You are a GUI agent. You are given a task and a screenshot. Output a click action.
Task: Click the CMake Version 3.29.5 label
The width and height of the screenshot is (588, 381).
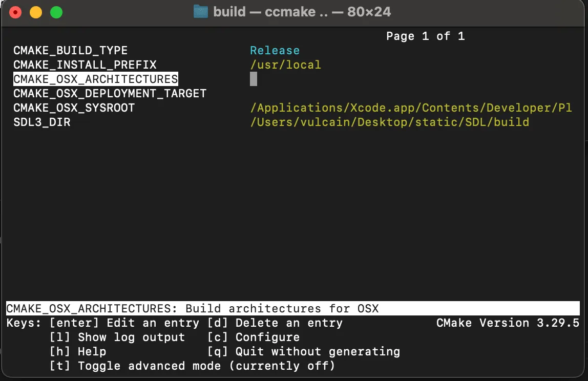(x=508, y=323)
